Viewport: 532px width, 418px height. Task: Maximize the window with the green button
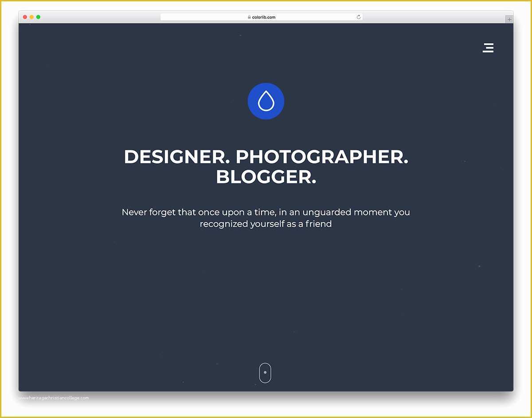pos(38,17)
